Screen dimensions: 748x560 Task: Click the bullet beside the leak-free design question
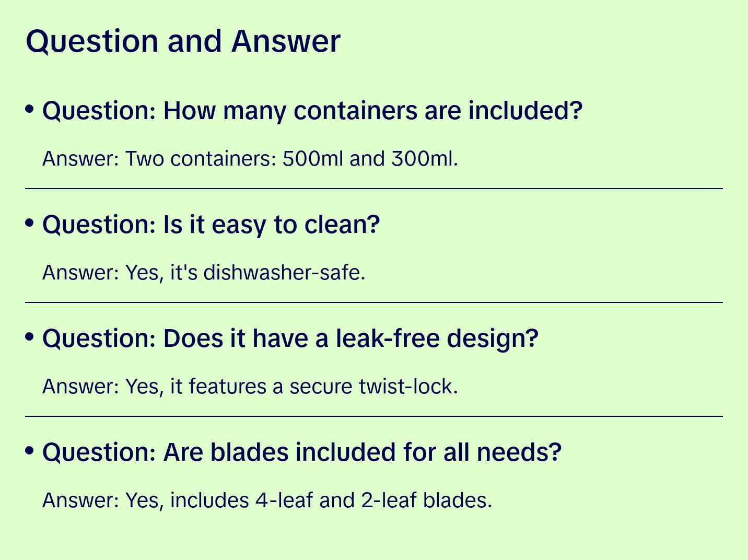tap(30, 336)
